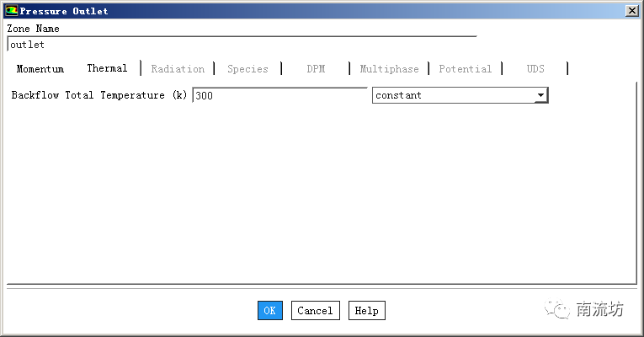
Task: Select the Thermal tab
Action: (x=107, y=67)
